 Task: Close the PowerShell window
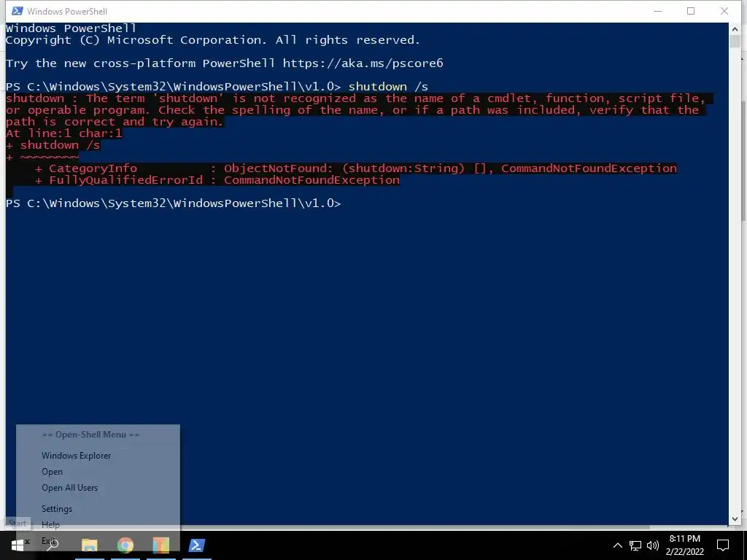click(724, 11)
